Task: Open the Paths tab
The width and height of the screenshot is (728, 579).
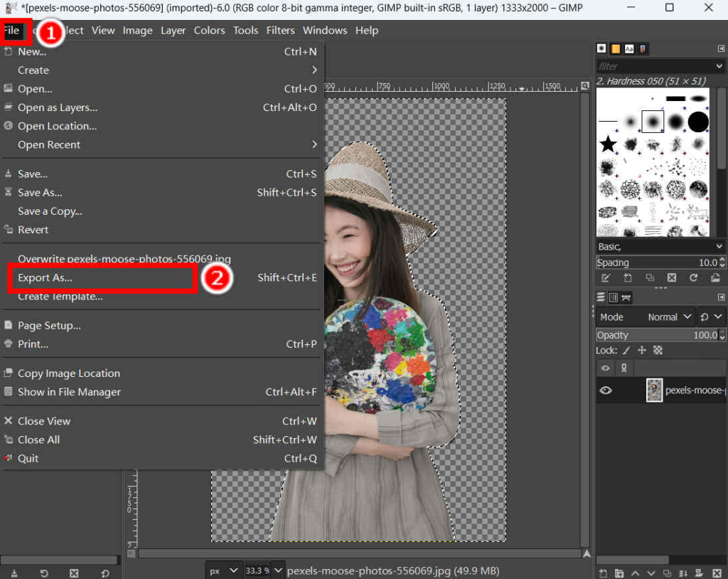Action: tap(625, 297)
